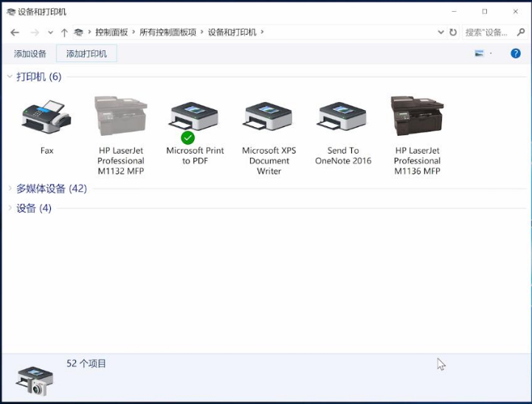Image resolution: width=532 pixels, height=404 pixels.
Task: Open recent locations dropdown beside forward arrow
Action: (50, 32)
